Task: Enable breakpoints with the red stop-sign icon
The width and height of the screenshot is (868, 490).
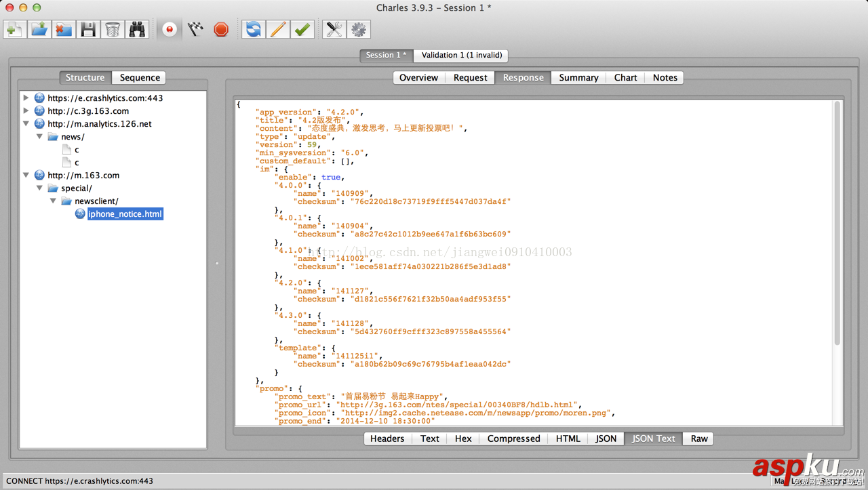Action: click(221, 29)
